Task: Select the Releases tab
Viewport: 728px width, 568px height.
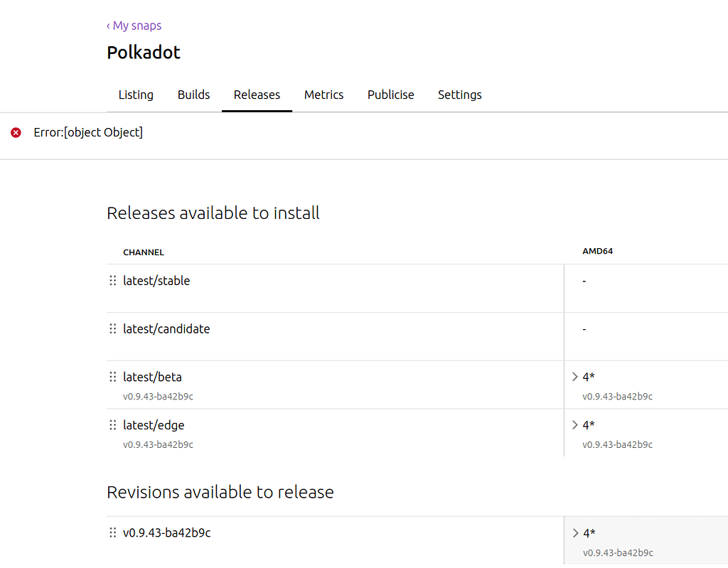Action: tap(257, 95)
